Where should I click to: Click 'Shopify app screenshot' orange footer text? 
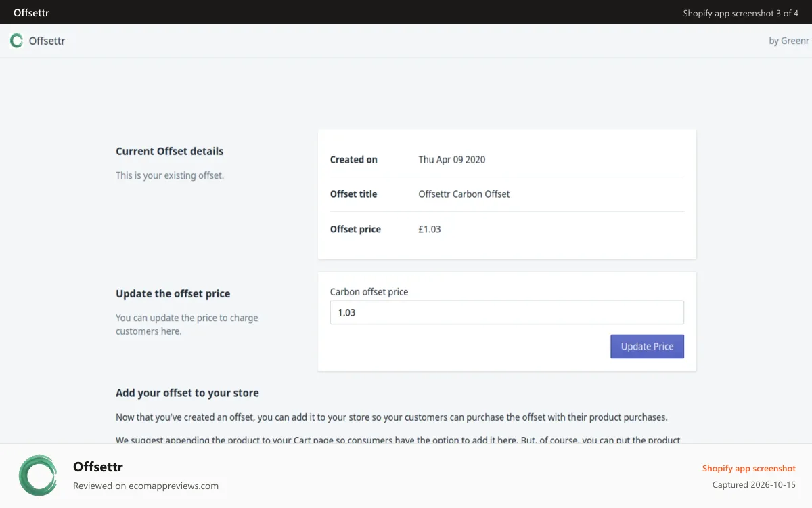[748, 468]
